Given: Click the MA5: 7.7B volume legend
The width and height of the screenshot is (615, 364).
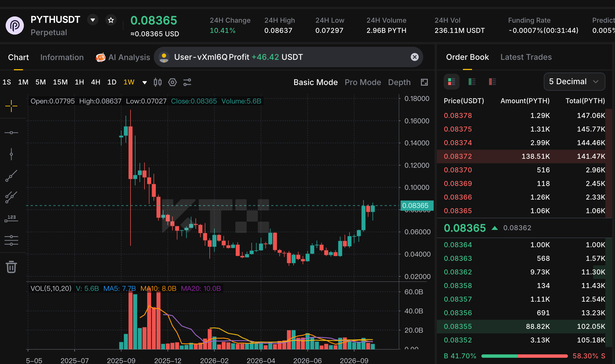Looking at the screenshot, I should tap(119, 288).
